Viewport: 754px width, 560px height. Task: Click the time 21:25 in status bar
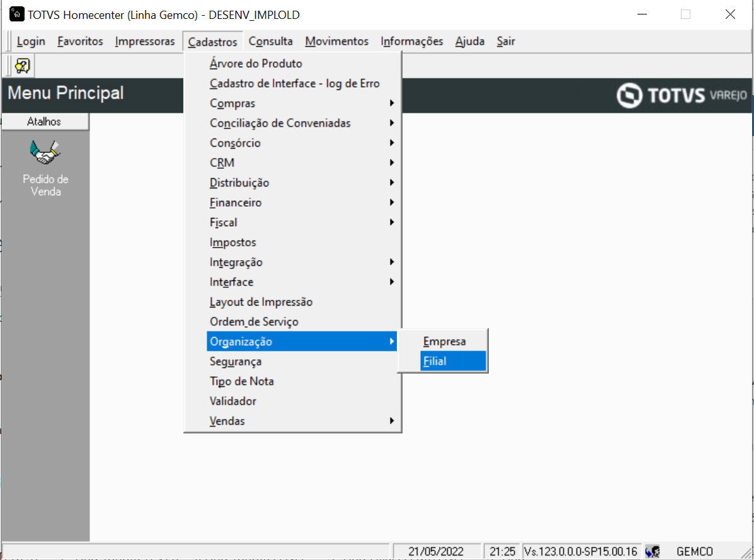click(x=502, y=551)
